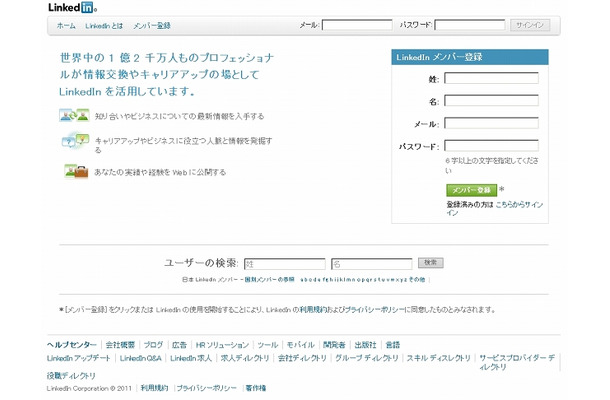Click the LinkedIn logo
Screen dimensions: 610x400
[72, 7]
